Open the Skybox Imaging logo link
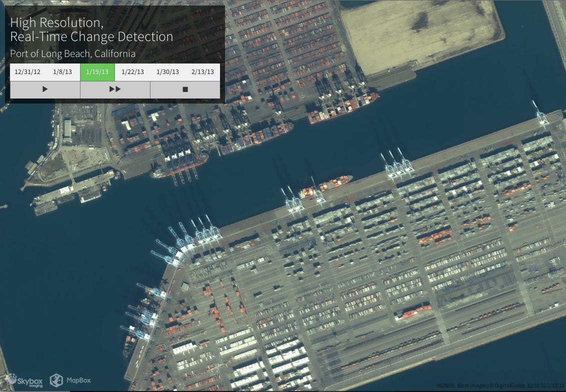The image size is (566, 392). pyautogui.click(x=27, y=380)
